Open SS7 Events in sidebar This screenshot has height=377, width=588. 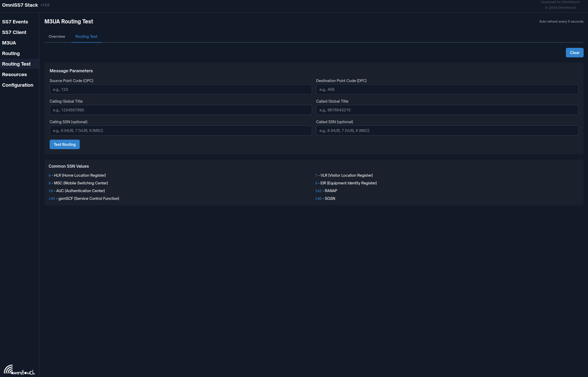coord(15,22)
